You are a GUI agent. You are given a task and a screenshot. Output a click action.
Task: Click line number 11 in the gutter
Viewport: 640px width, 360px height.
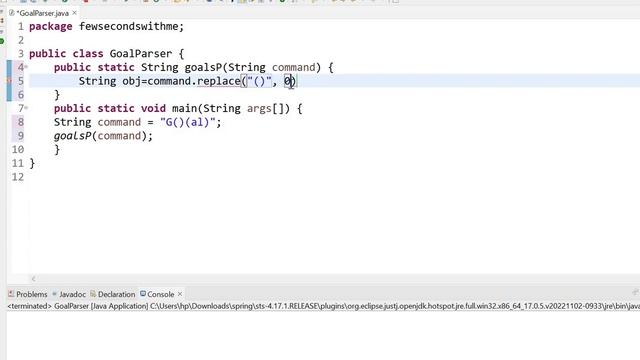click(18, 163)
